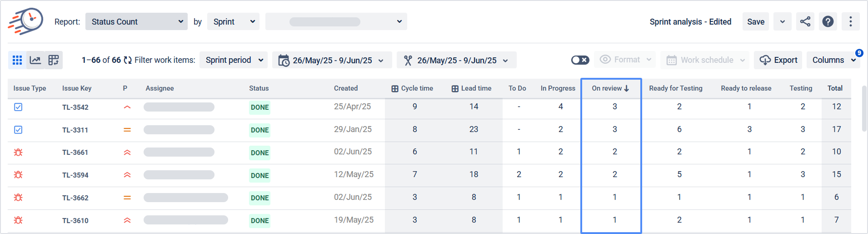868x234 pixels.
Task: Open the Sprint period filter dropdown
Action: (x=234, y=60)
